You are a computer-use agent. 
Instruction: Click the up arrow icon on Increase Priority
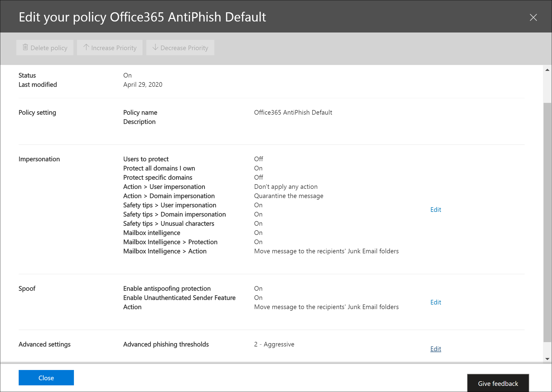(x=86, y=47)
